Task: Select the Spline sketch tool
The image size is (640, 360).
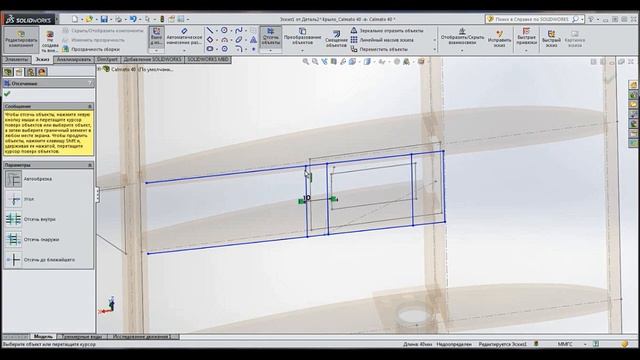Action: [x=239, y=31]
